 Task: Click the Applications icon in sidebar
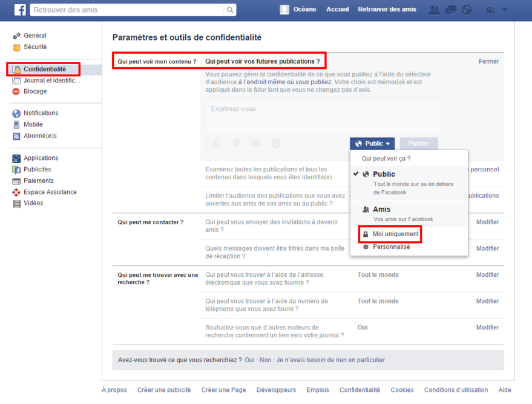(x=16, y=158)
